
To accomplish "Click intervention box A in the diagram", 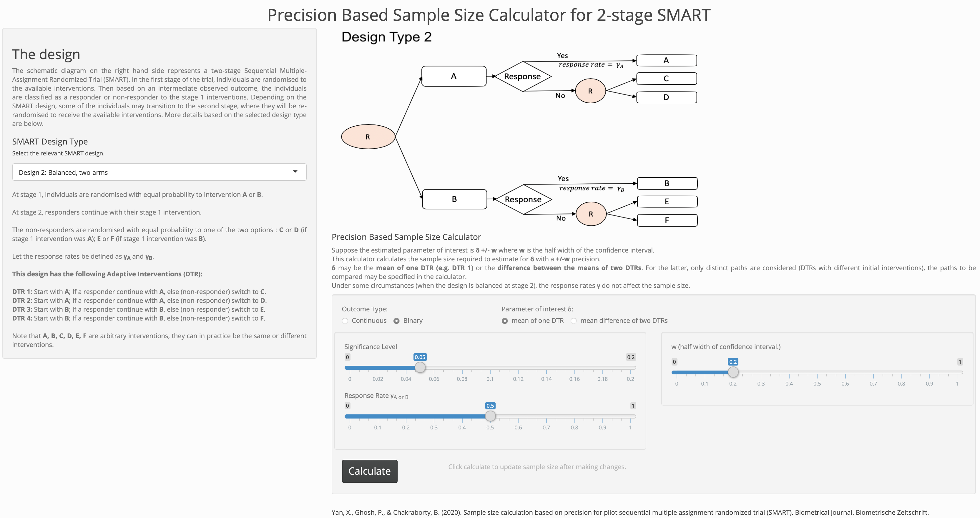I will point(453,76).
